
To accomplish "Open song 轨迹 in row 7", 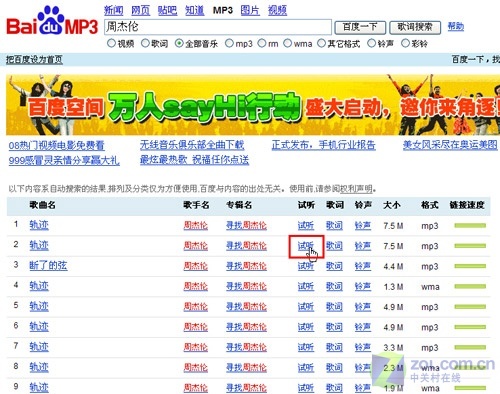I will point(39,347).
